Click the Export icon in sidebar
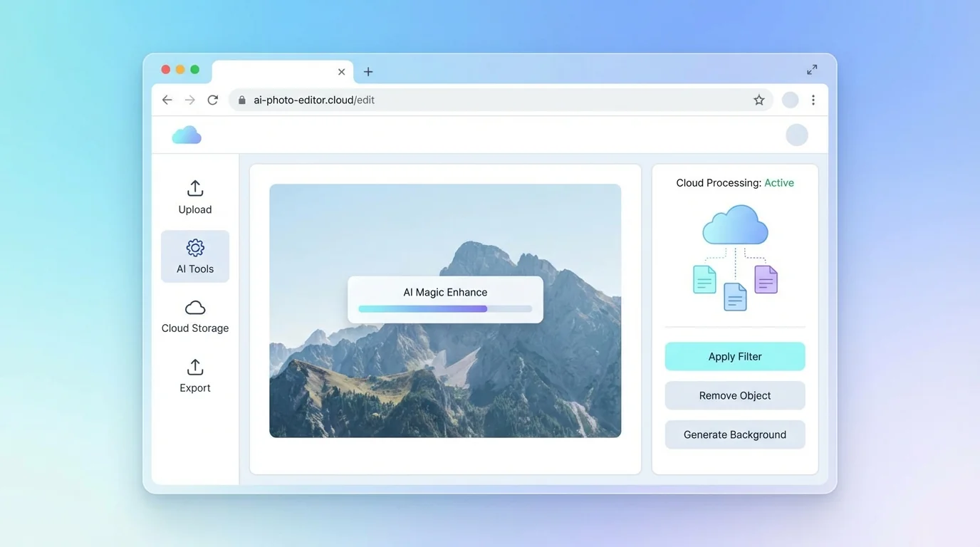 tap(195, 368)
